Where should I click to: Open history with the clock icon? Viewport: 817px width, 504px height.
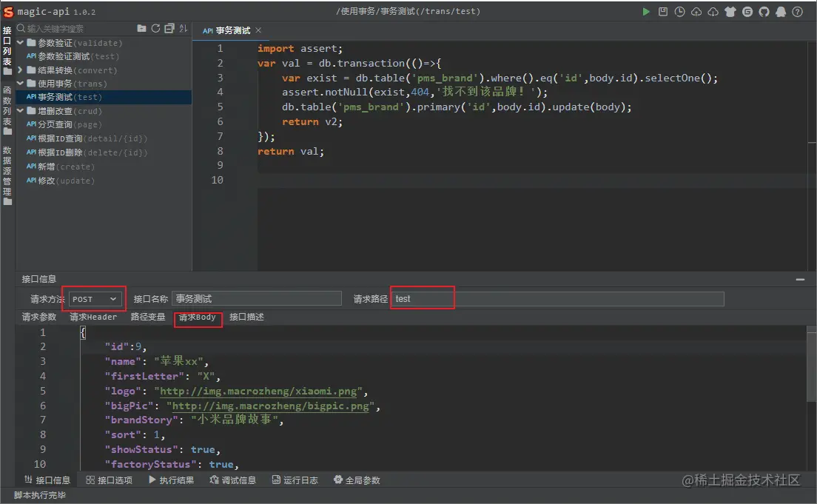[x=679, y=11]
